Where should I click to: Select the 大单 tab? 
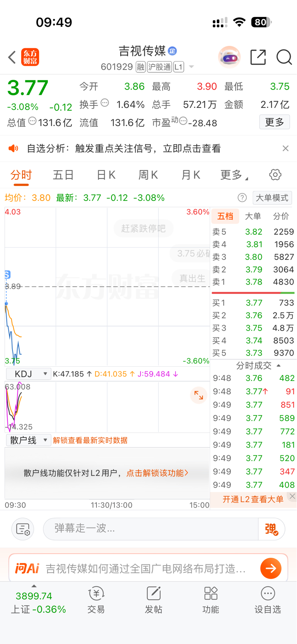[253, 216]
